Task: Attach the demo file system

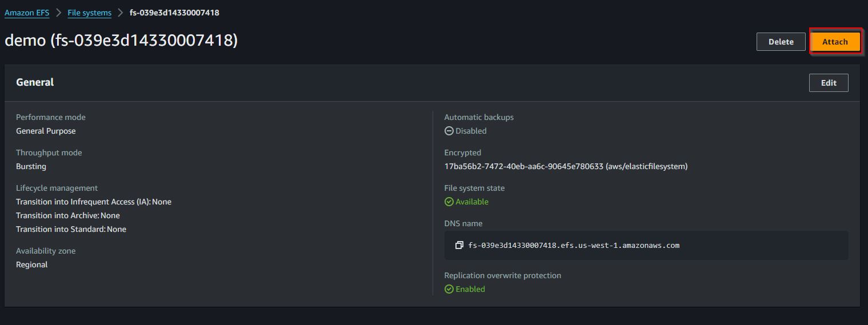Action: pos(835,42)
